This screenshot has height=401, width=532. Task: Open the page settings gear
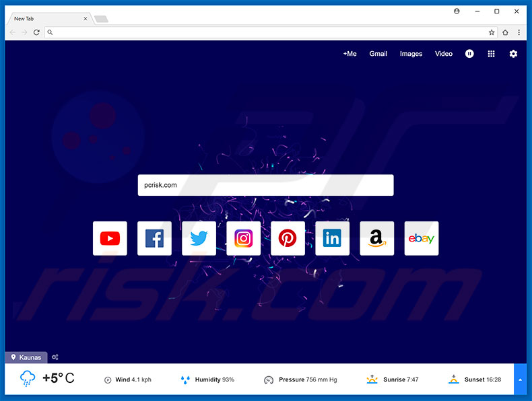point(513,54)
